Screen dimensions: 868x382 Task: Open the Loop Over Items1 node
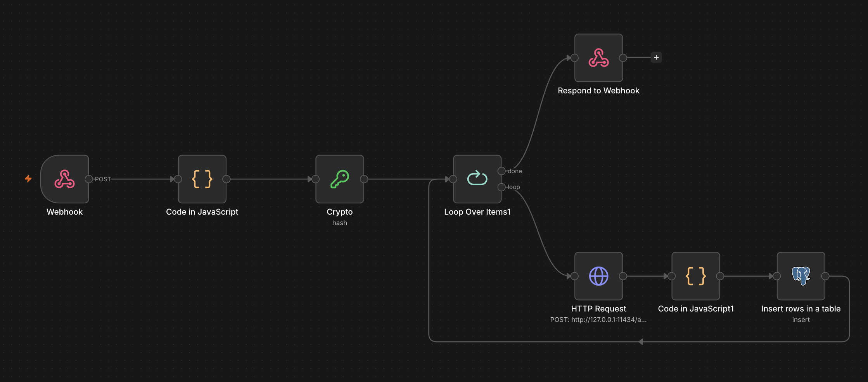[477, 179]
